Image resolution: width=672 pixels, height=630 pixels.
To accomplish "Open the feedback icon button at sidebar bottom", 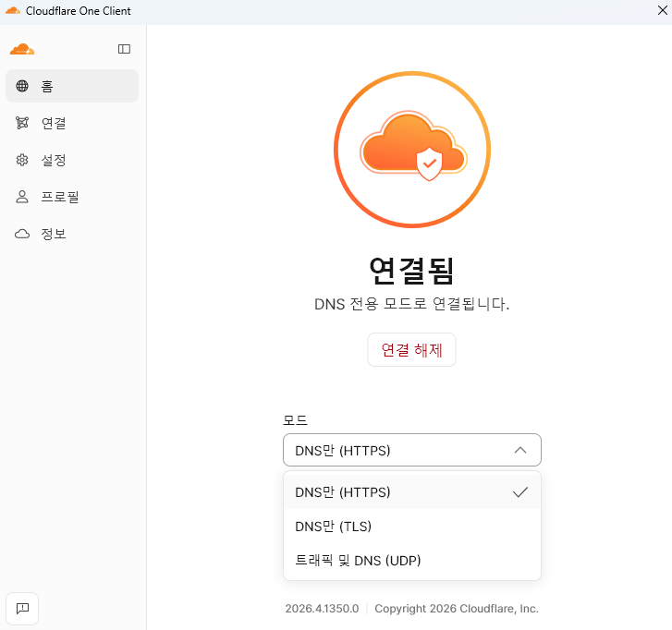I will coord(22,609).
